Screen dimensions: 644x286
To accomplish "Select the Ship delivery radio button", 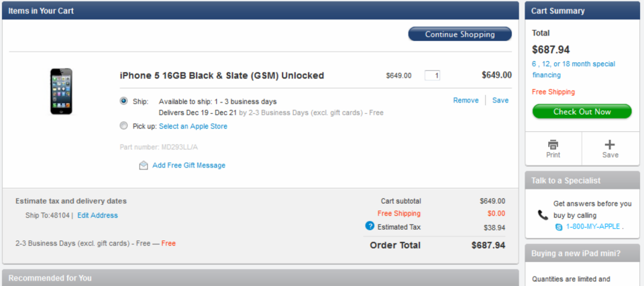I will (x=123, y=101).
